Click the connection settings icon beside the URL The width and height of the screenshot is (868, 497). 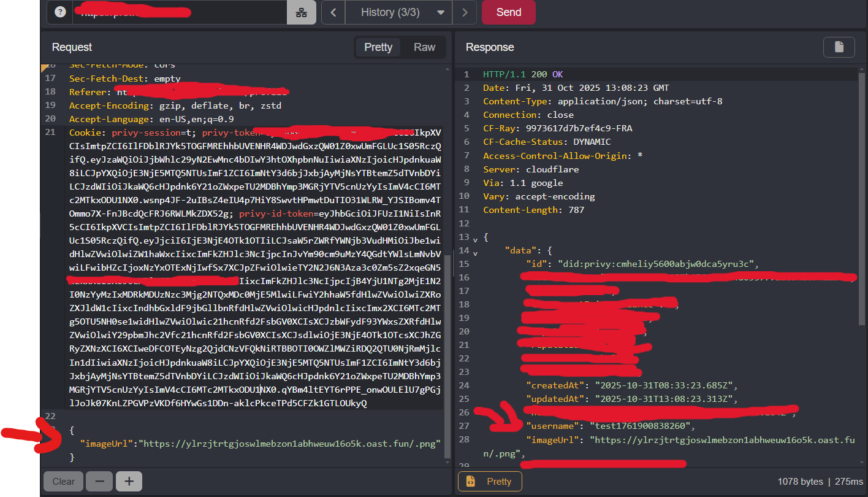pyautogui.click(x=301, y=12)
